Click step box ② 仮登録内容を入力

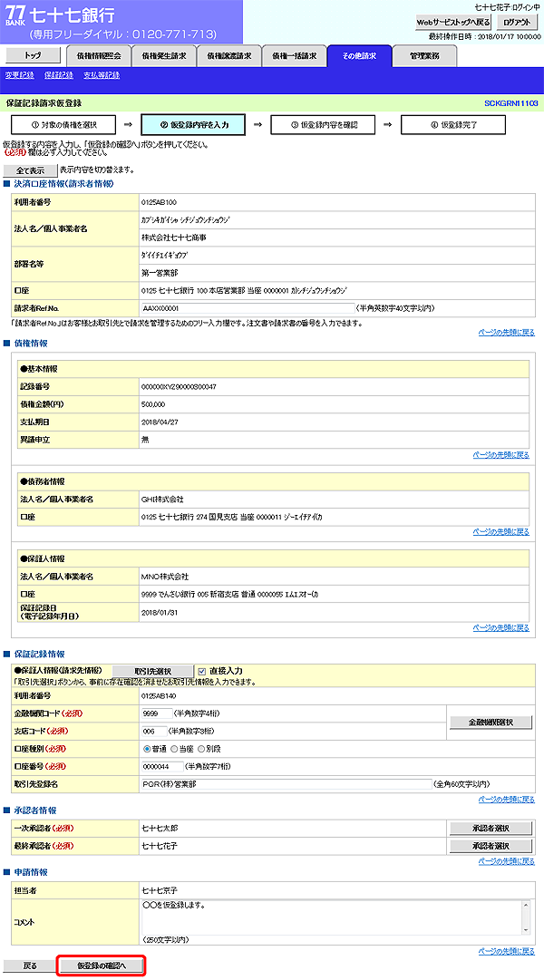point(193,124)
